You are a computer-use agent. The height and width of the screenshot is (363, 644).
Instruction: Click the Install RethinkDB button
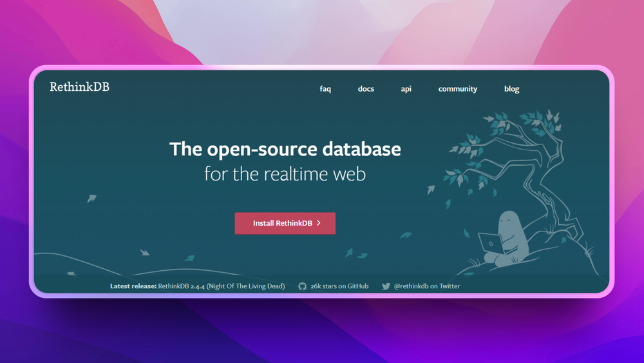pos(285,223)
